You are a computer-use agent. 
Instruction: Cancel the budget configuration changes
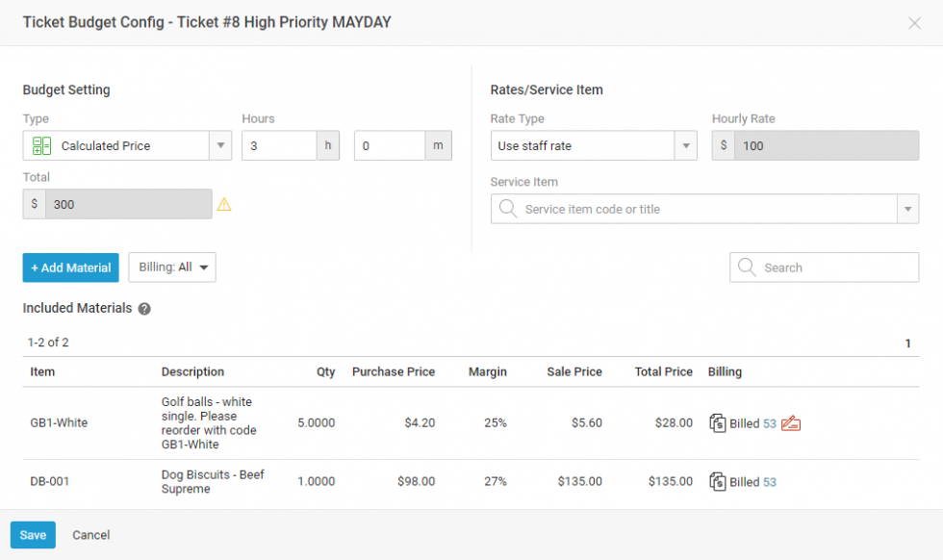click(91, 535)
